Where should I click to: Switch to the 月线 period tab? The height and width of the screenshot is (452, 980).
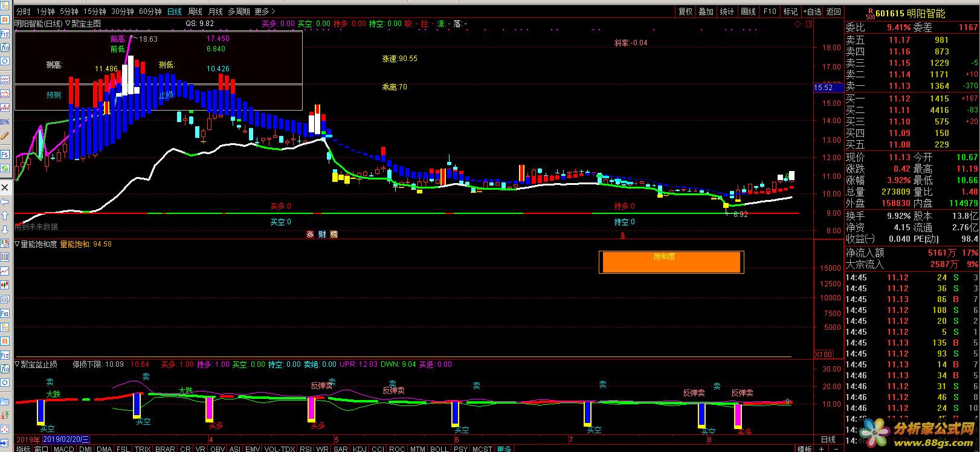click(x=215, y=11)
